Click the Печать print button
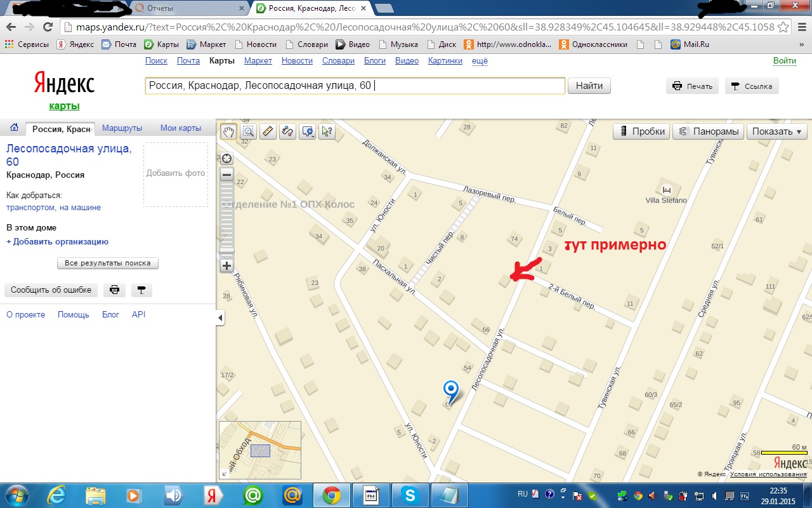The image size is (812, 508). (692, 86)
